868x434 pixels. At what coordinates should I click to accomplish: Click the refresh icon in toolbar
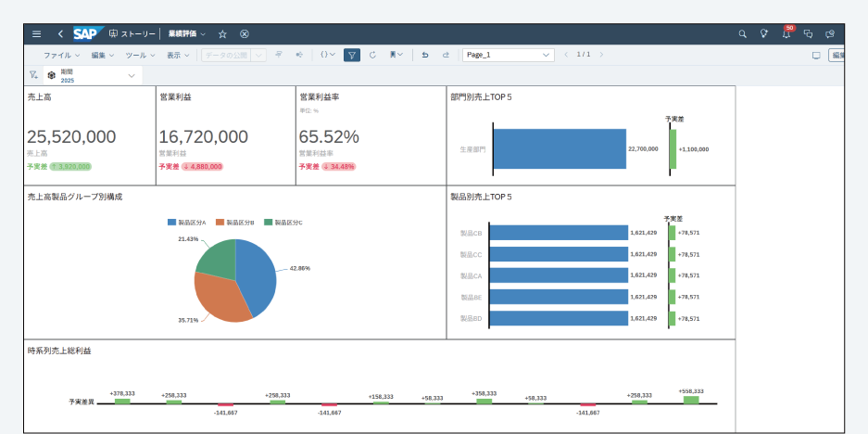(x=372, y=55)
